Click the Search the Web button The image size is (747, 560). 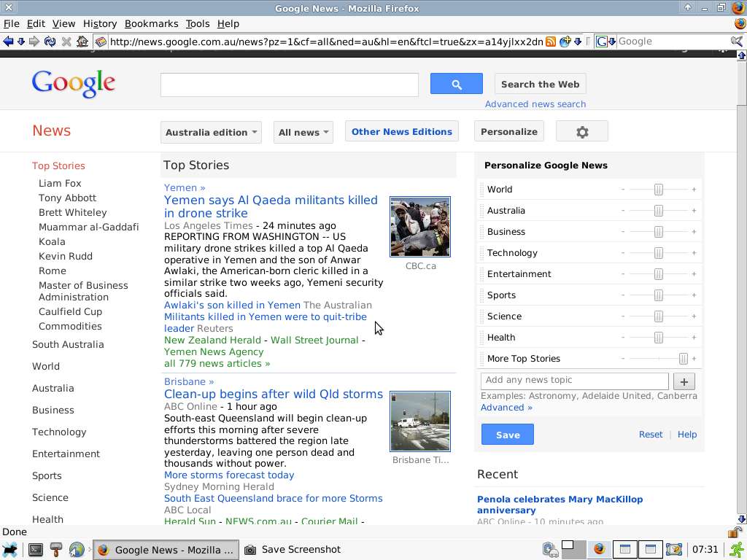[541, 85]
